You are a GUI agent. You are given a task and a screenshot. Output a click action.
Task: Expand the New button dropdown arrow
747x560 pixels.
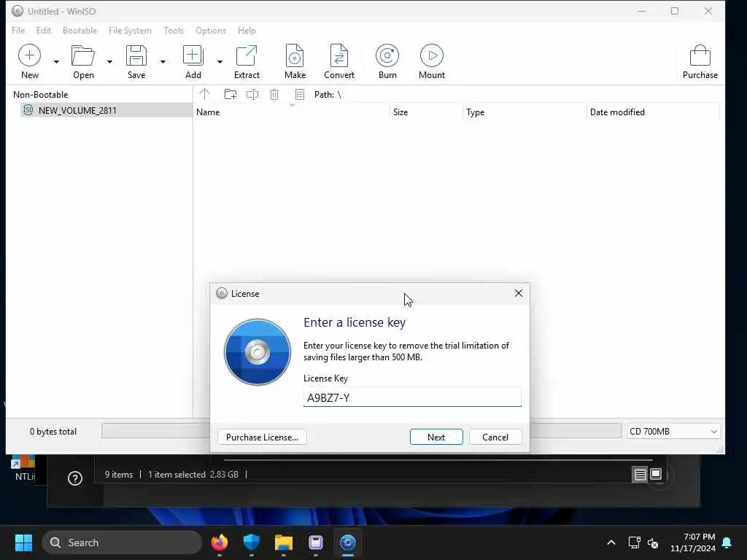[x=56, y=61]
